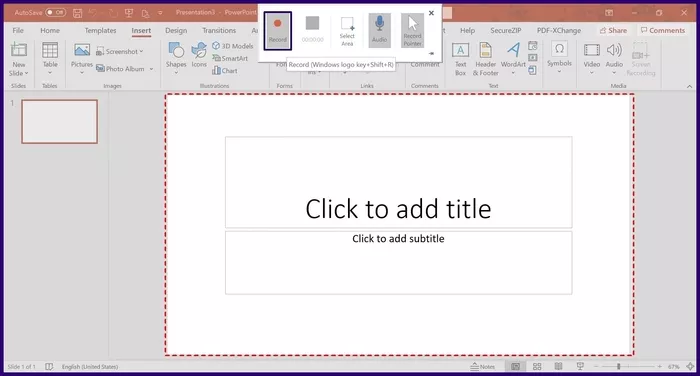Image resolution: width=700 pixels, height=376 pixels.
Task: Pin the recording dock with pin icon
Action: [x=431, y=53]
